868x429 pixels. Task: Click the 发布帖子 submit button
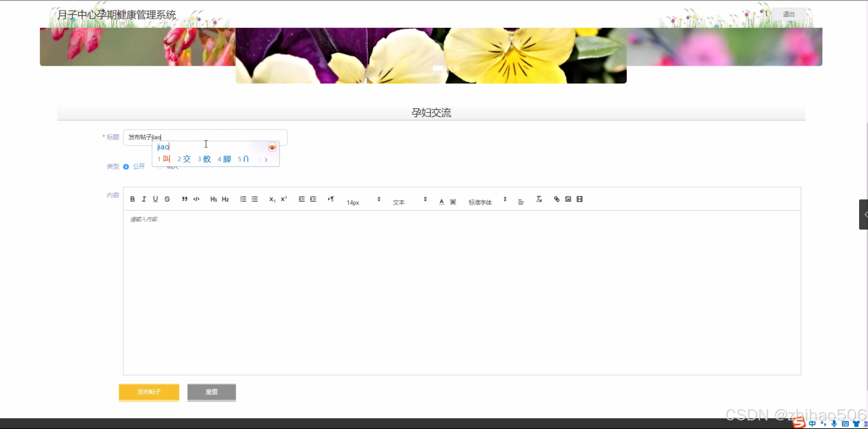click(149, 392)
